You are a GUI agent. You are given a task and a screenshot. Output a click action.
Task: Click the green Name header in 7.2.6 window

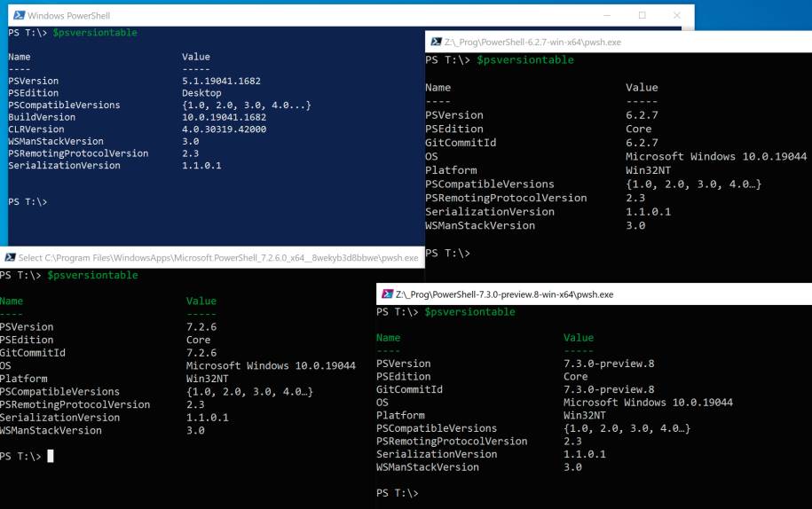[x=12, y=301]
